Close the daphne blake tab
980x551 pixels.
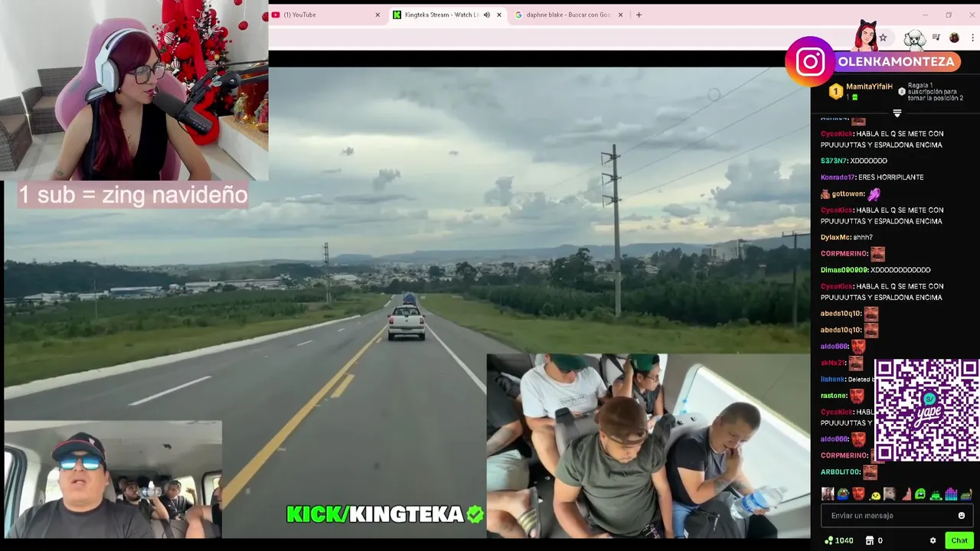tap(620, 15)
